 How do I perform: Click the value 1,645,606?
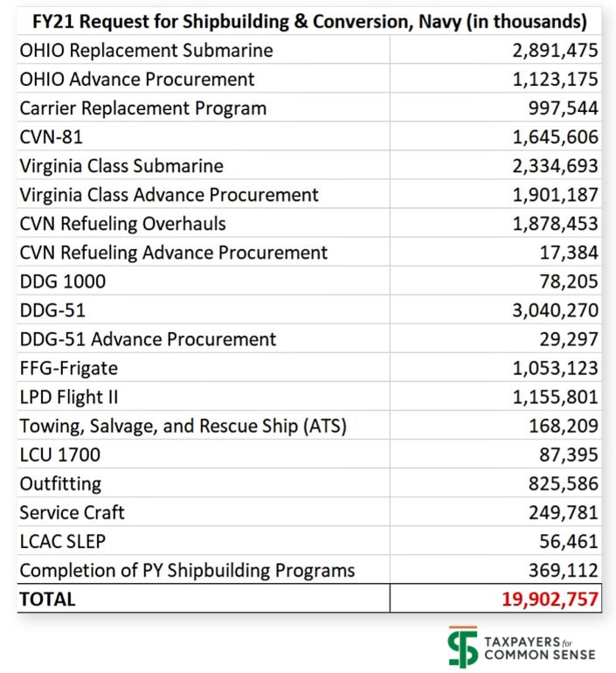(555, 137)
